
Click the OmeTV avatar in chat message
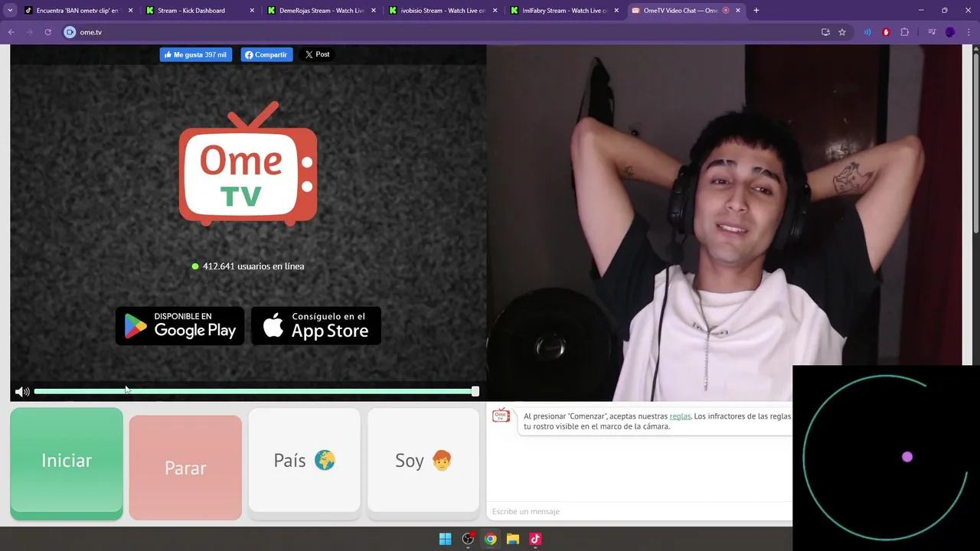pos(501,416)
